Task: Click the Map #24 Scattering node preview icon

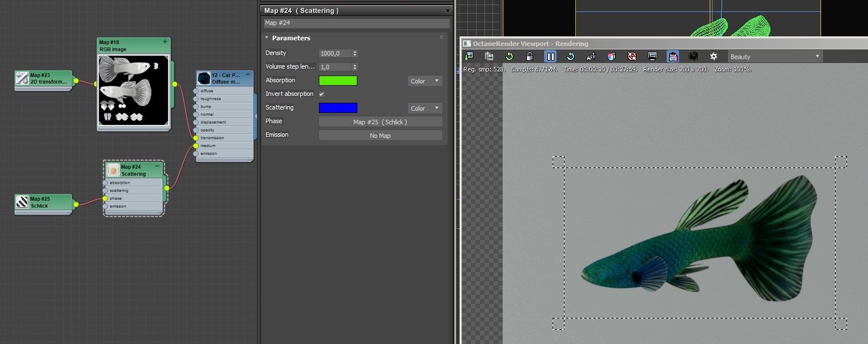Action: [113, 170]
